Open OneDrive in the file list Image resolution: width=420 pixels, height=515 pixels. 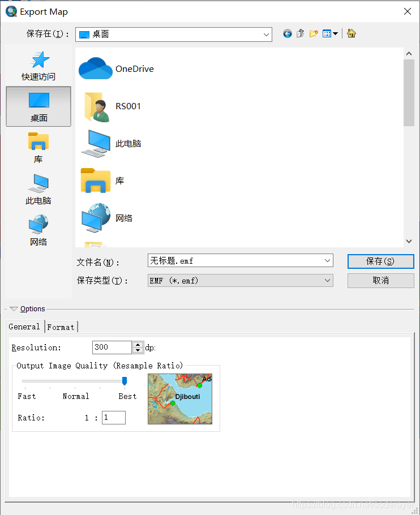point(116,68)
